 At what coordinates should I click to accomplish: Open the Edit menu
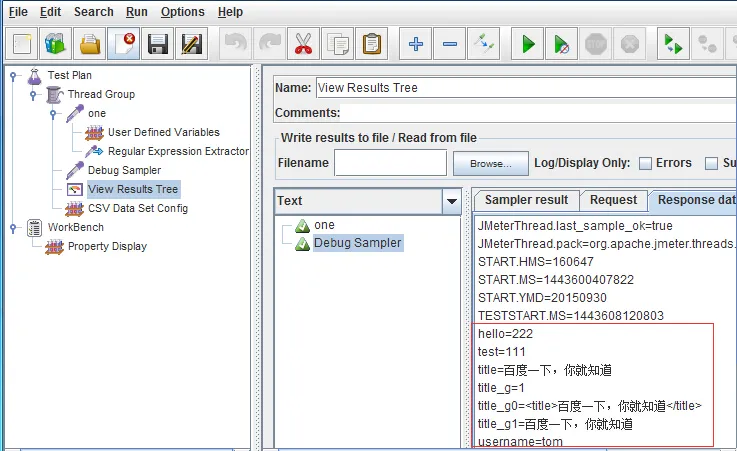click(x=50, y=12)
